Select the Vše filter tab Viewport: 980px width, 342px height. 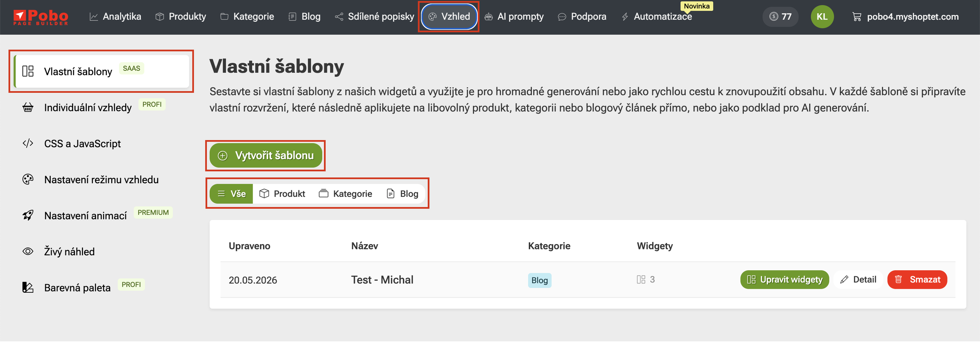tap(231, 194)
